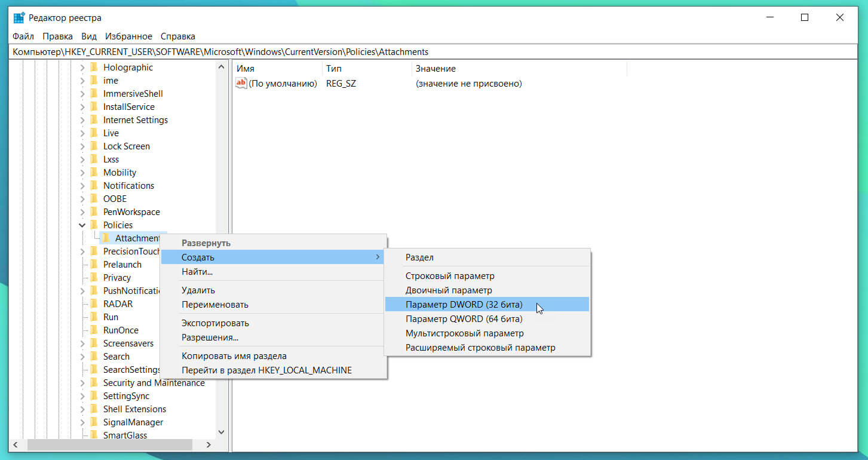Screen dimensions: 868x460
Task: Click the Privacy folder icon
Action: click(x=94, y=277)
